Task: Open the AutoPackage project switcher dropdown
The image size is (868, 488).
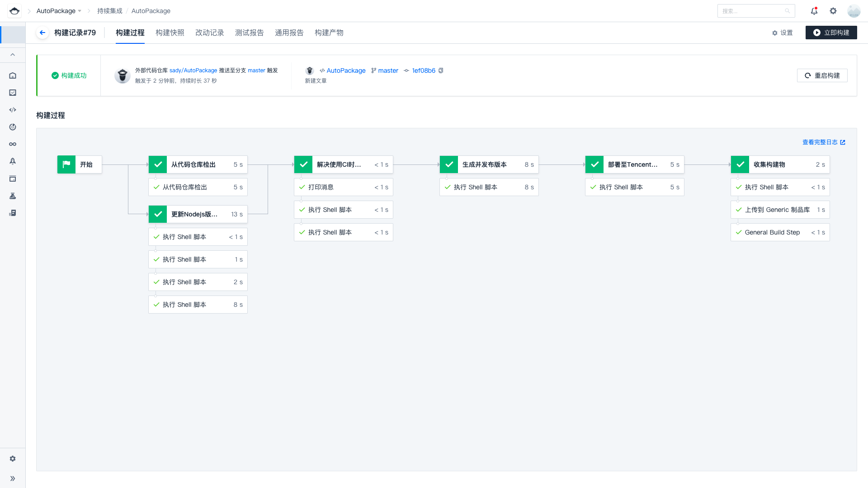Action: 58,11
